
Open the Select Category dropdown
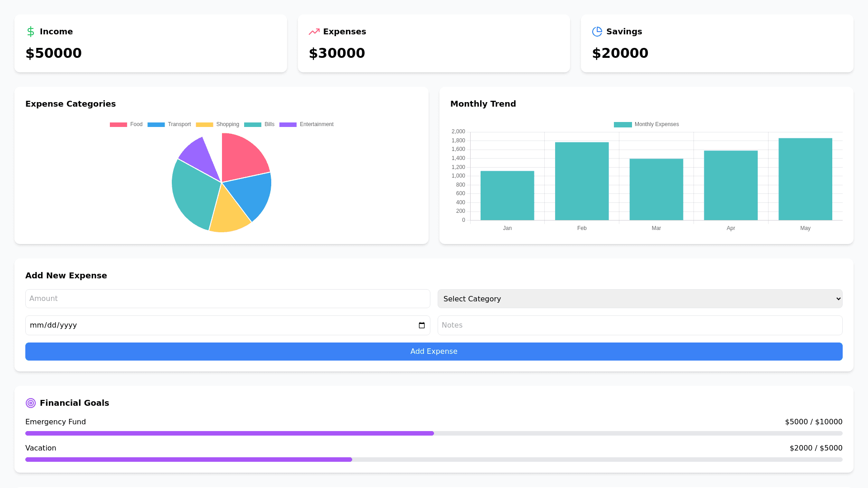[x=640, y=299]
